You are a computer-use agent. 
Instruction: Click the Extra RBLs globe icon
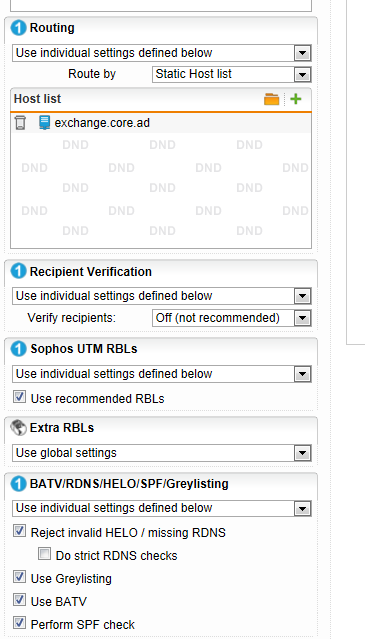18,427
